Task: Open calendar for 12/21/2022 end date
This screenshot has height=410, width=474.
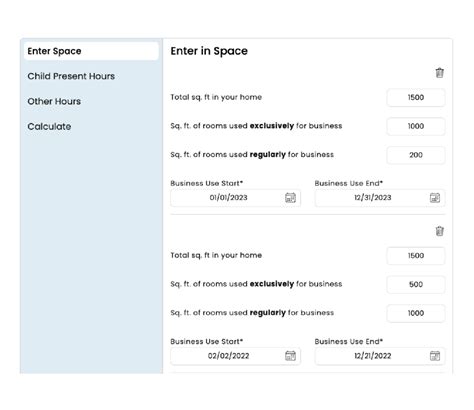Action: [435, 356]
